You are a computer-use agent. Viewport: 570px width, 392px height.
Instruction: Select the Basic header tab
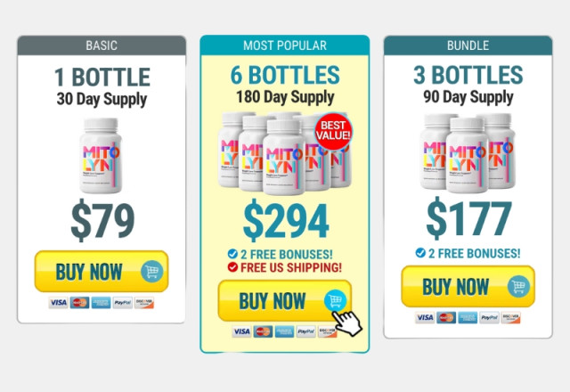point(102,45)
